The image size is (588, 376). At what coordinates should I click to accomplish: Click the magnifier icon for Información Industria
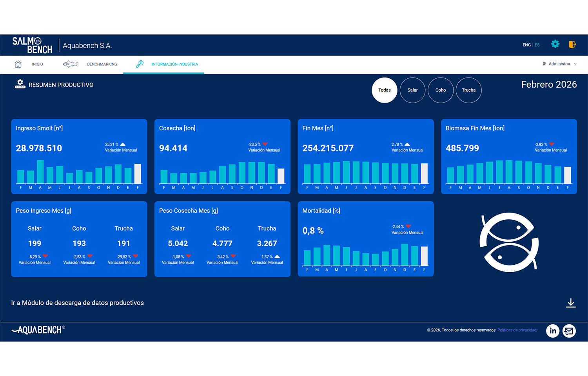point(140,64)
